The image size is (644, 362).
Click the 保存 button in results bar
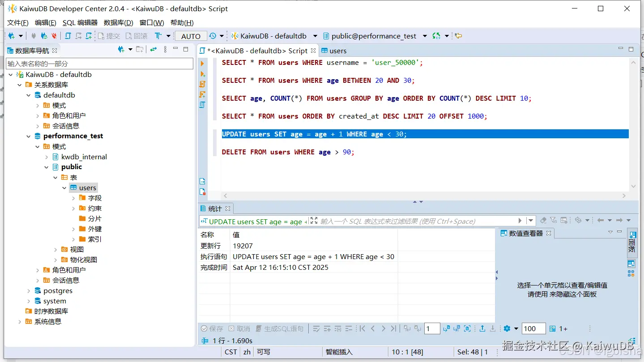212,328
